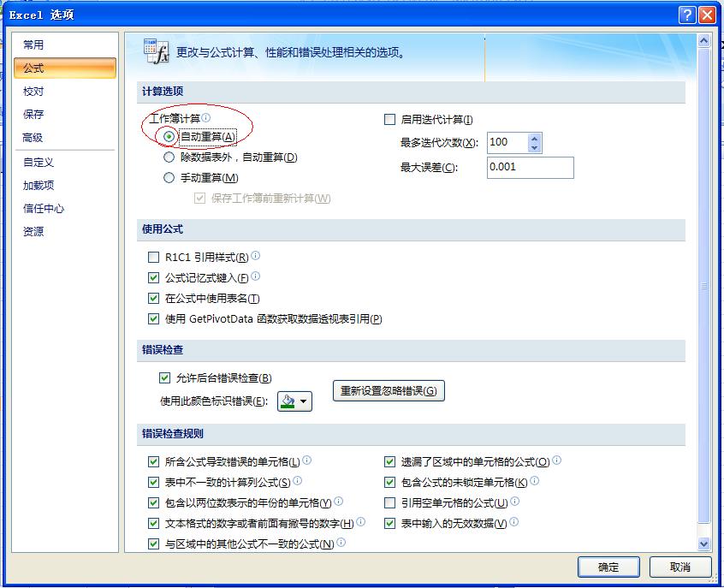The width and height of the screenshot is (724, 588).
Task: Click the formula fx header icon
Action: click(x=156, y=50)
